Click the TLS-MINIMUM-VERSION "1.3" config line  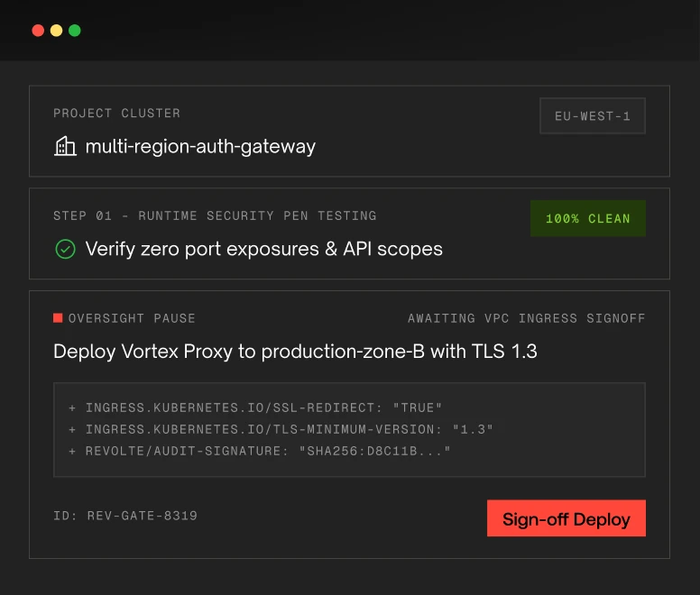tap(281, 429)
